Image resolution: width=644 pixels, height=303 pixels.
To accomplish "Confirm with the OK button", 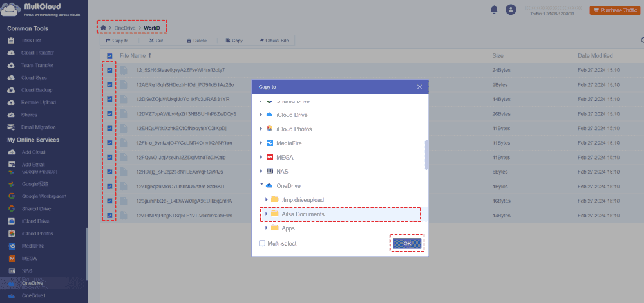I will tap(407, 243).
